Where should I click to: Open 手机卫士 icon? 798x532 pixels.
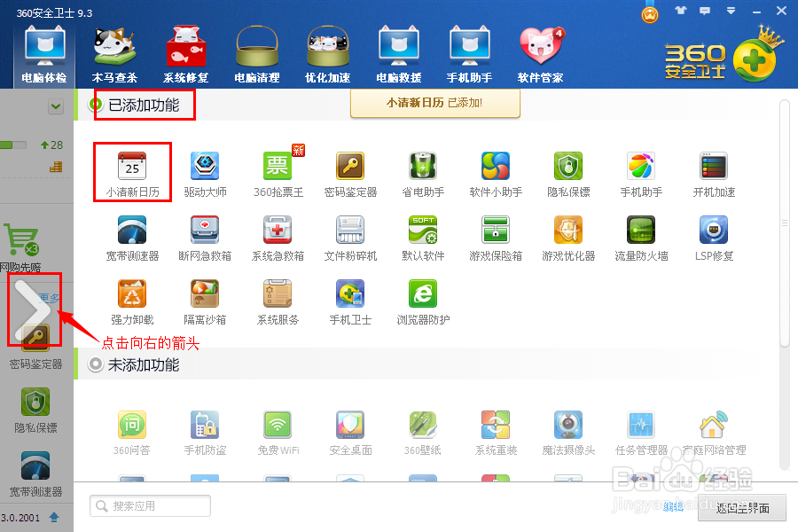[350, 301]
